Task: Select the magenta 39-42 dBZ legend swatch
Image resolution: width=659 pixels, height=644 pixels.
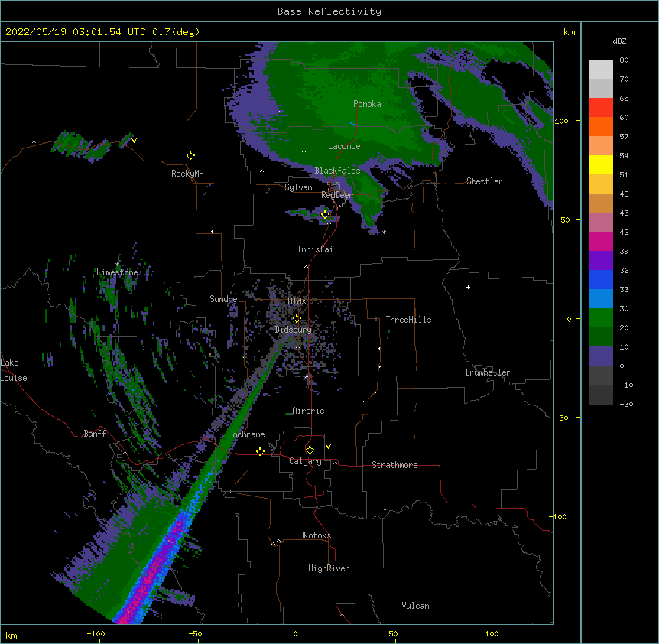Action: (601, 241)
